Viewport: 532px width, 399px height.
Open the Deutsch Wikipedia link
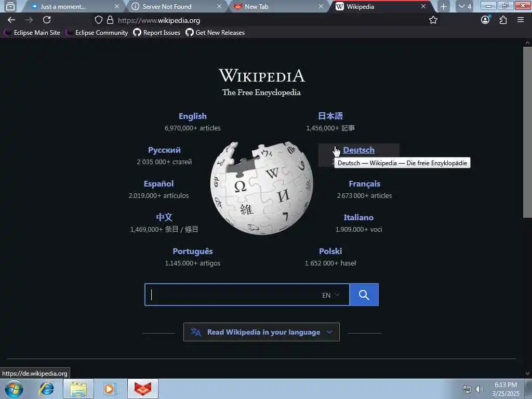pyautogui.click(x=358, y=150)
